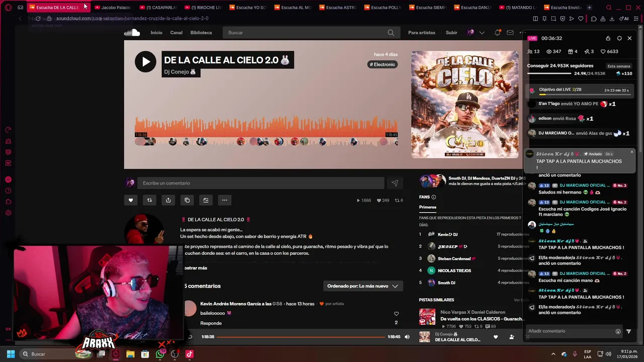Viewport: 644px width, 362px height.
Task: Open the SoundCloud logo home page
Action: click(132, 33)
